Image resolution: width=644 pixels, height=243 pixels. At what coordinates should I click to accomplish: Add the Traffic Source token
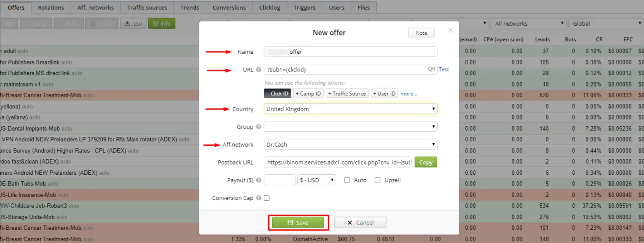click(347, 93)
